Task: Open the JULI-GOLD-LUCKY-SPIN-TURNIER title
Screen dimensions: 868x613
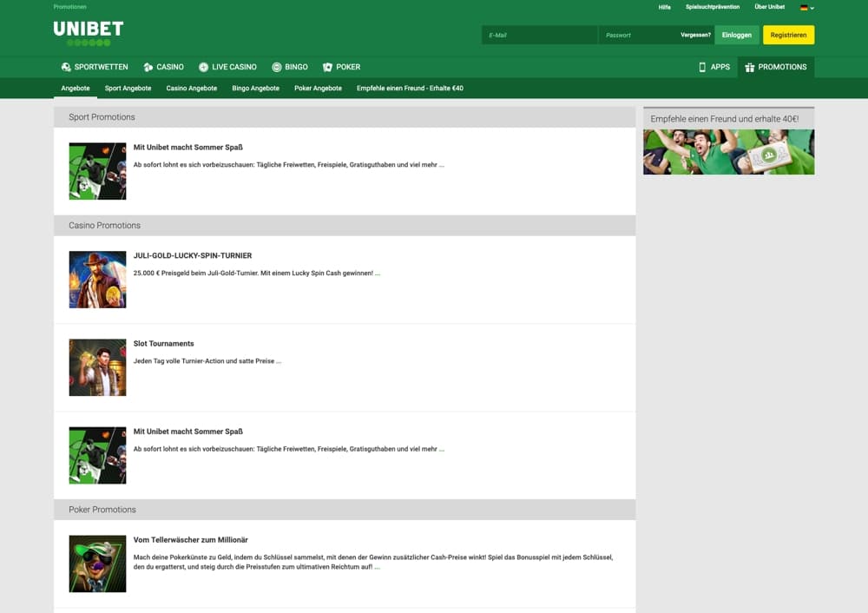Action: click(x=193, y=256)
